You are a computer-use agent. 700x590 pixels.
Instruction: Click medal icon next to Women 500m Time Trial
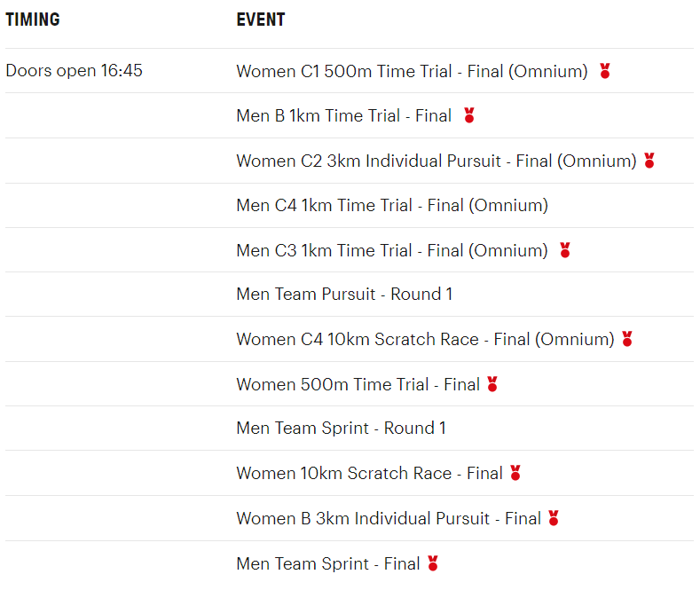point(492,384)
